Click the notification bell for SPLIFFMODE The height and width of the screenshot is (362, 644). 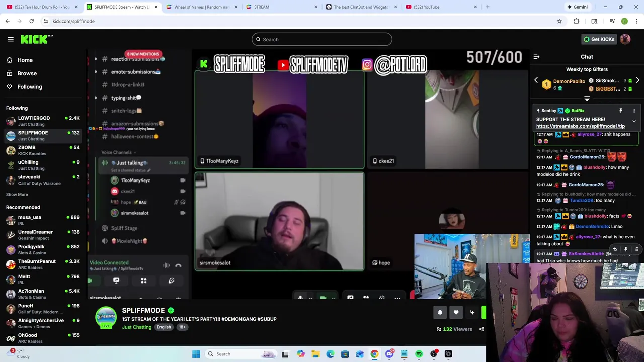[440, 313]
